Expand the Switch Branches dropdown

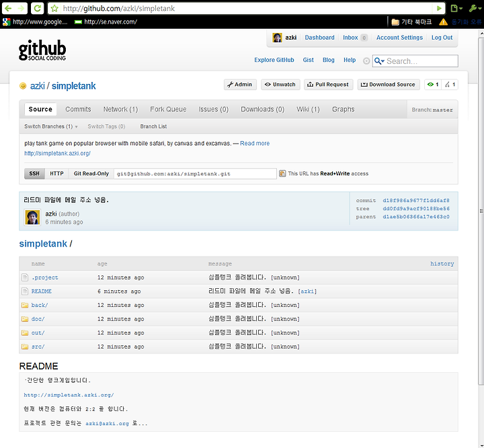(51, 126)
